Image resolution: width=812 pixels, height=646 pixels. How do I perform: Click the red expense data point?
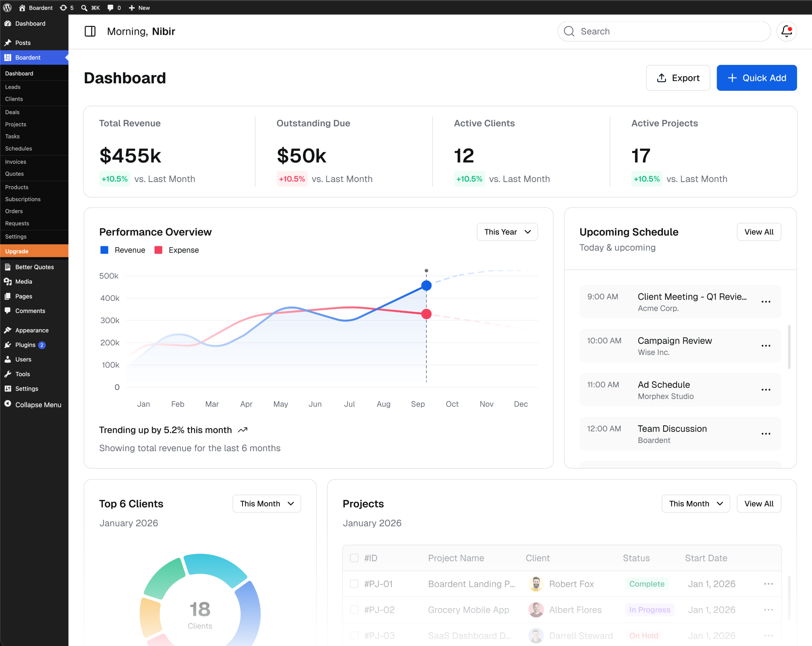426,314
